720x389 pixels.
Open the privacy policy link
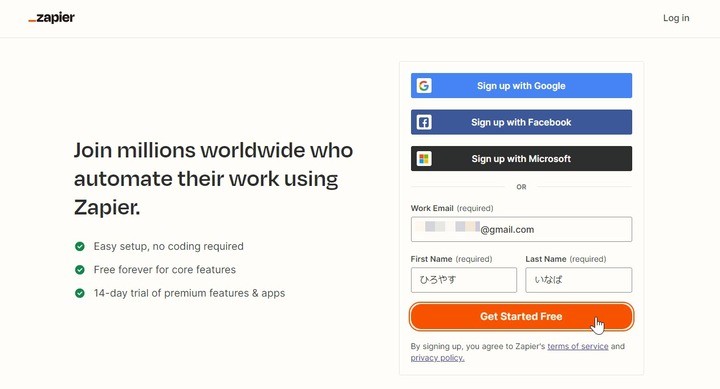437,358
